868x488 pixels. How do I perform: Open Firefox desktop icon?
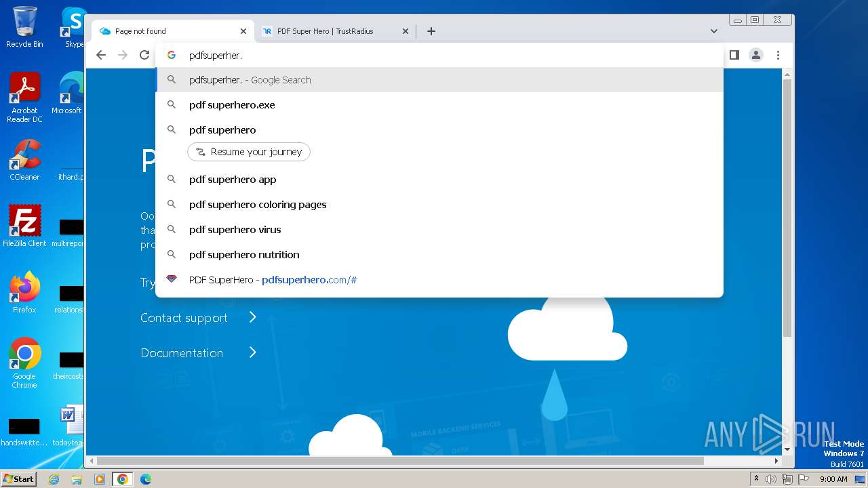[x=24, y=293]
